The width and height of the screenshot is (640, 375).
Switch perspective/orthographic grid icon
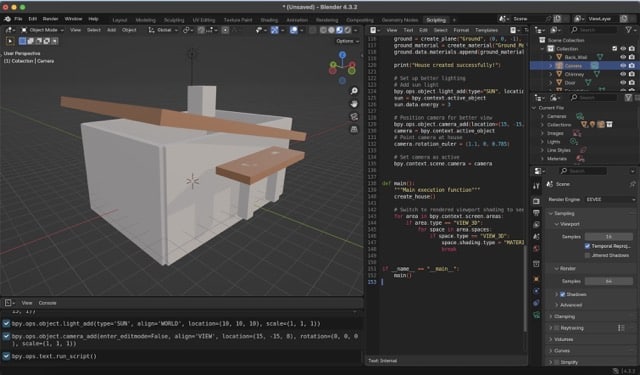[x=354, y=129]
